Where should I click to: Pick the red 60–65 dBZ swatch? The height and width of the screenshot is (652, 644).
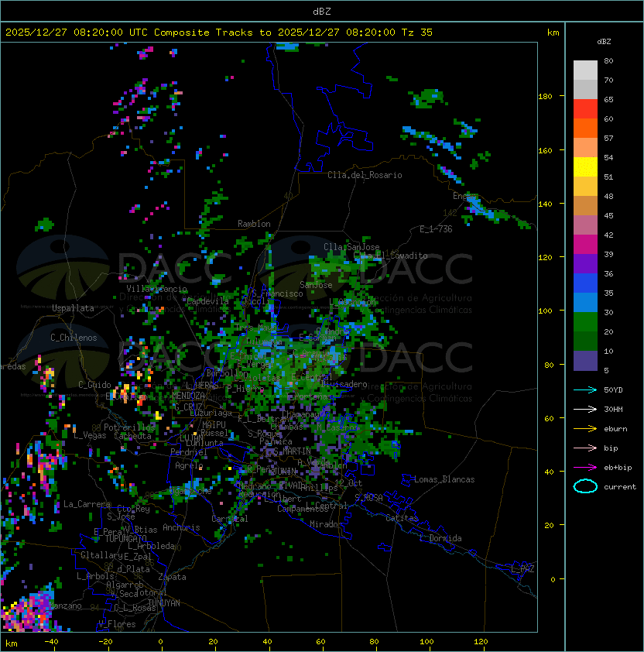[585, 109]
